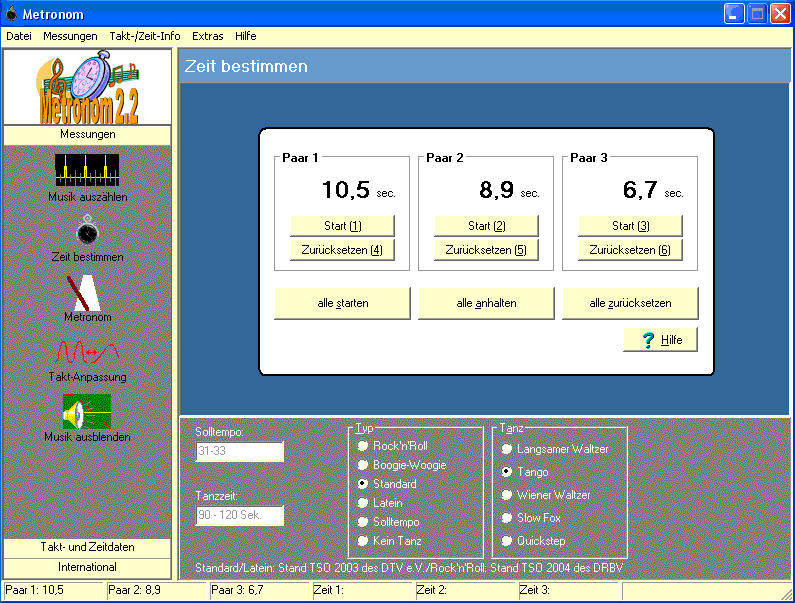Click status bar entry Paar 3: 6,7
The image size is (795, 603).
(259, 590)
